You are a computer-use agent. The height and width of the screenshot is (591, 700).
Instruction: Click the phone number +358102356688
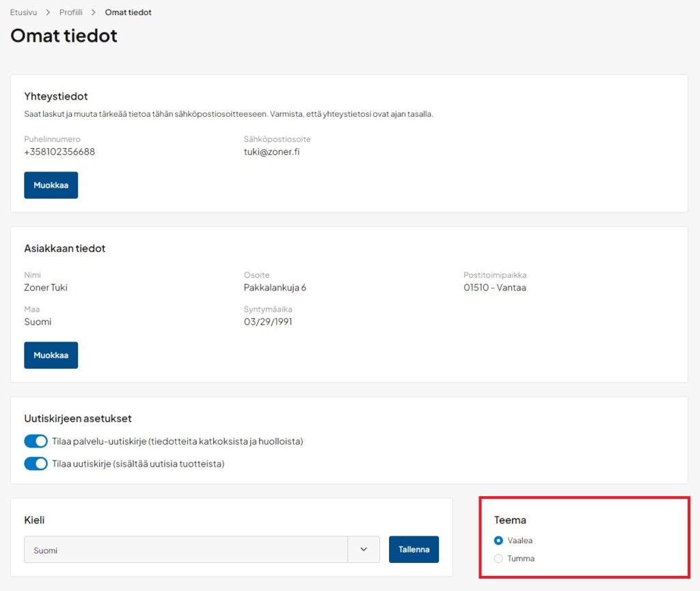pyautogui.click(x=59, y=152)
